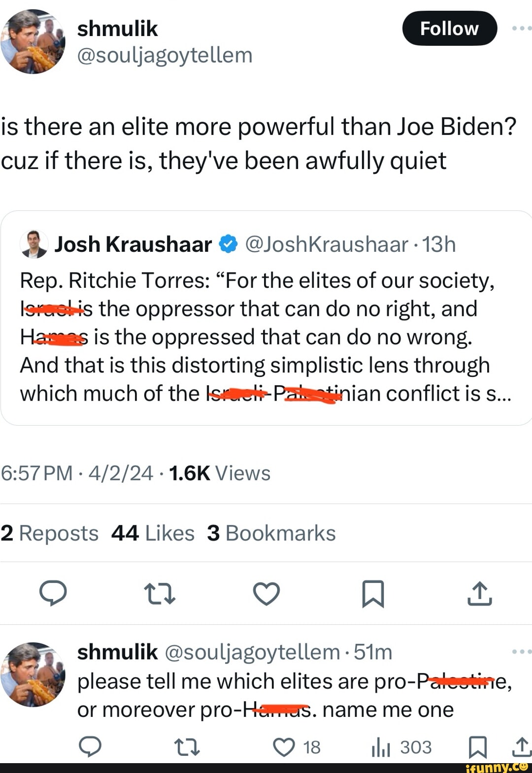Reply to the main tweet
The image size is (532, 773).
(53, 593)
